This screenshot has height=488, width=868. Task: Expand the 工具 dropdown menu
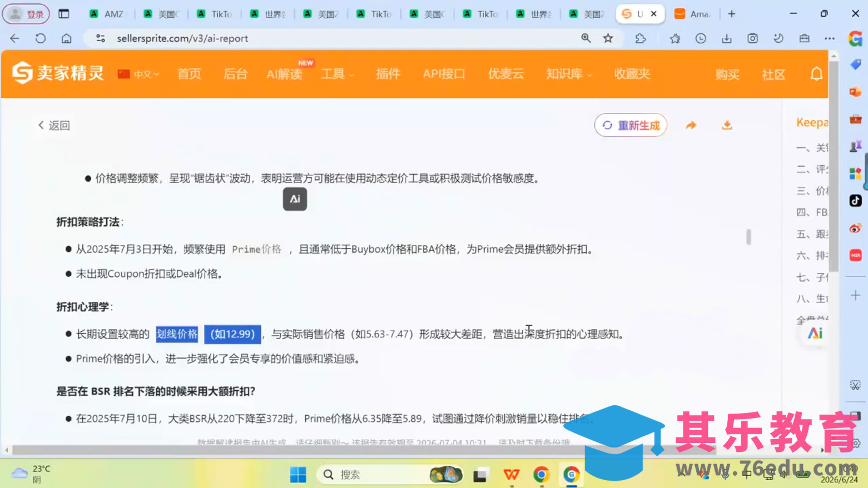tap(337, 74)
